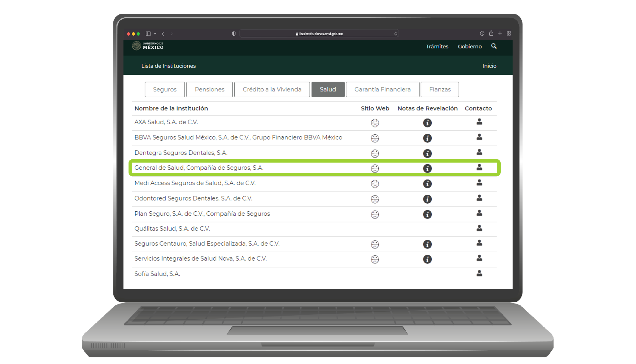Go to Inicio
This screenshot has width=636, height=364.
[x=489, y=66]
